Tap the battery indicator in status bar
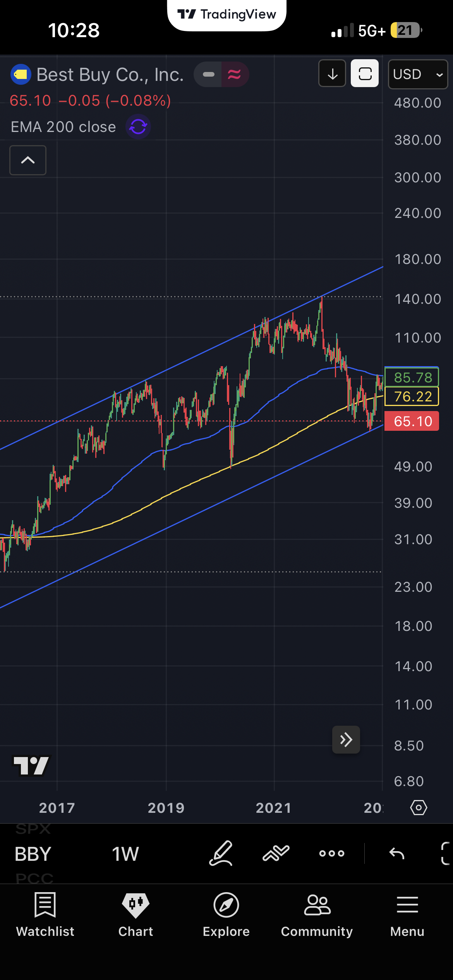The width and height of the screenshot is (453, 980). pyautogui.click(x=406, y=30)
